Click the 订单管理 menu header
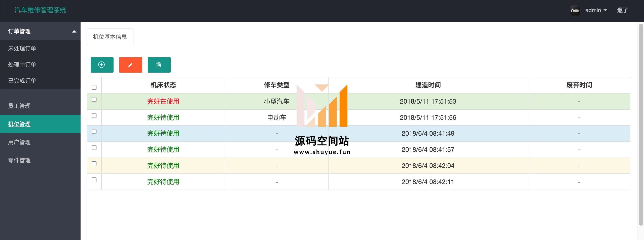Screen dimensions: 644x240 40,31
